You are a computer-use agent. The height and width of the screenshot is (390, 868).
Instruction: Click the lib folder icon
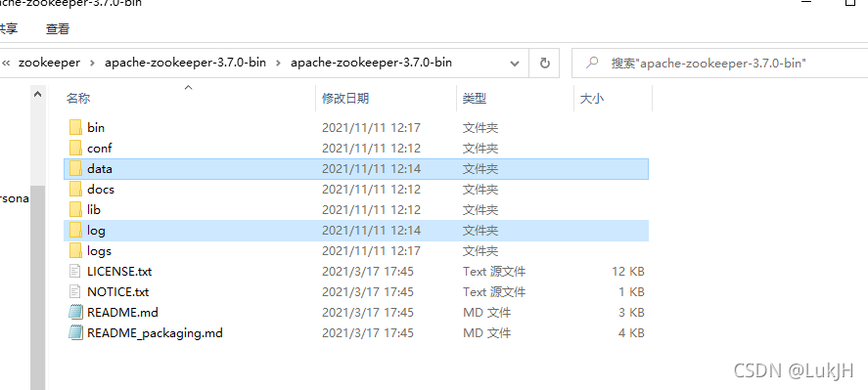[x=75, y=209]
